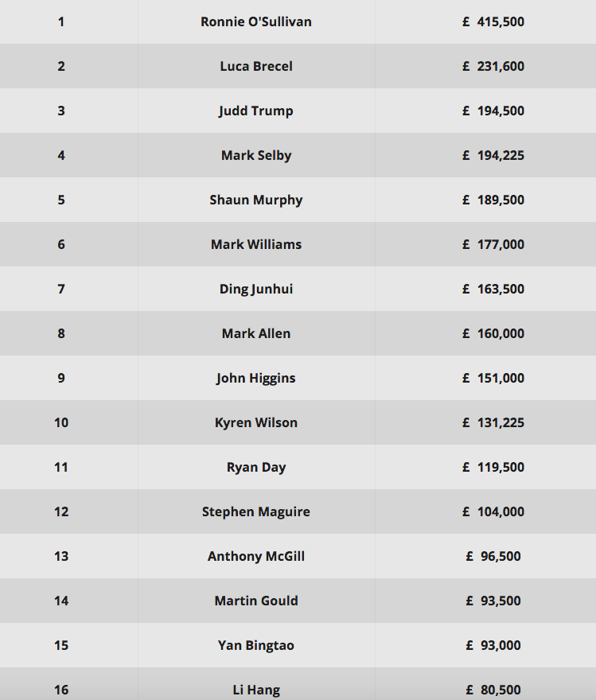The height and width of the screenshot is (700, 596).
Task: Click the £ 96,500 prize amount
Action: pos(493,556)
